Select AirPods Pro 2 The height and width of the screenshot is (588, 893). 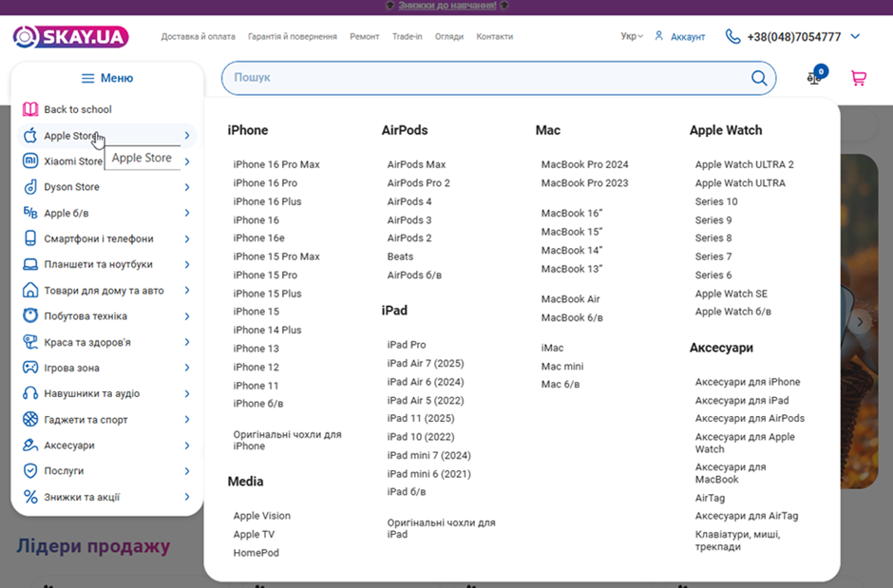419,182
